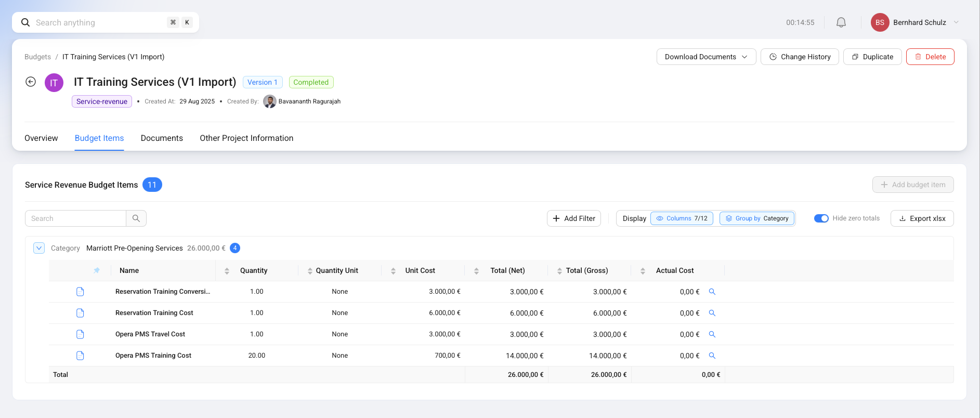This screenshot has width=980, height=418.
Task: Click the Service-revenue tag
Action: (102, 101)
